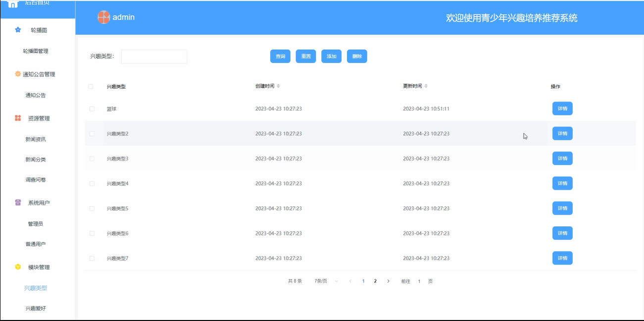The image size is (644, 321).
Task: Click the 添加 button
Action: (331, 56)
